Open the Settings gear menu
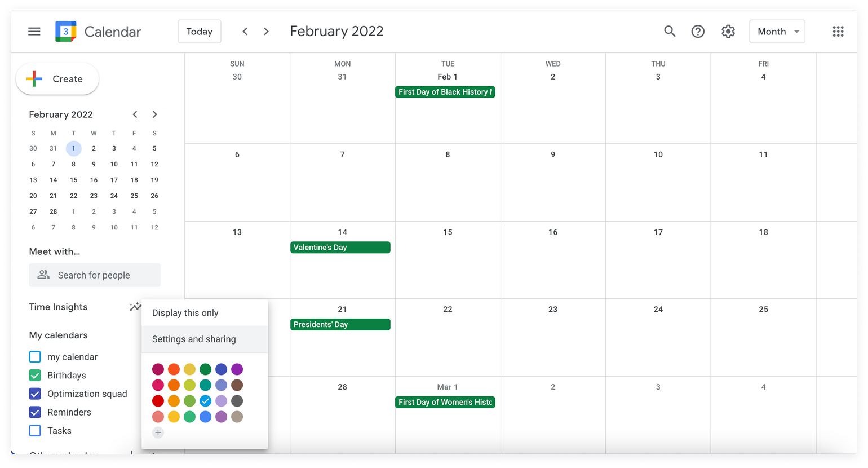The height and width of the screenshot is (468, 868). 728,32
